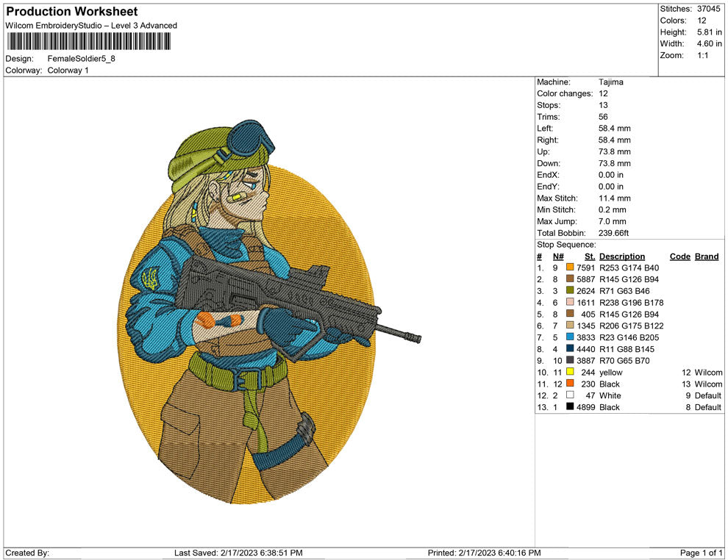Click the Width value 4.60 in

(x=709, y=43)
